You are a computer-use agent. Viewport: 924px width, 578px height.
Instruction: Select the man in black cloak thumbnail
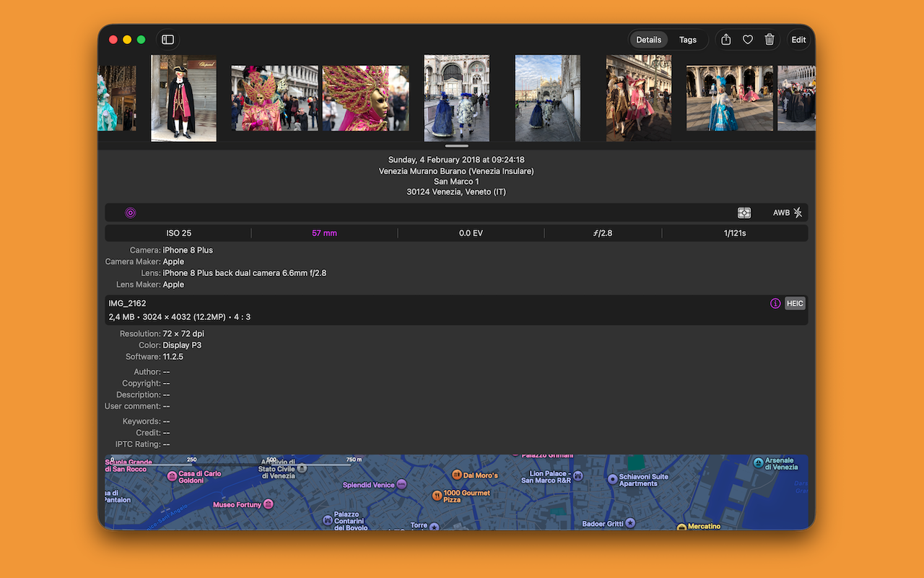[183, 98]
